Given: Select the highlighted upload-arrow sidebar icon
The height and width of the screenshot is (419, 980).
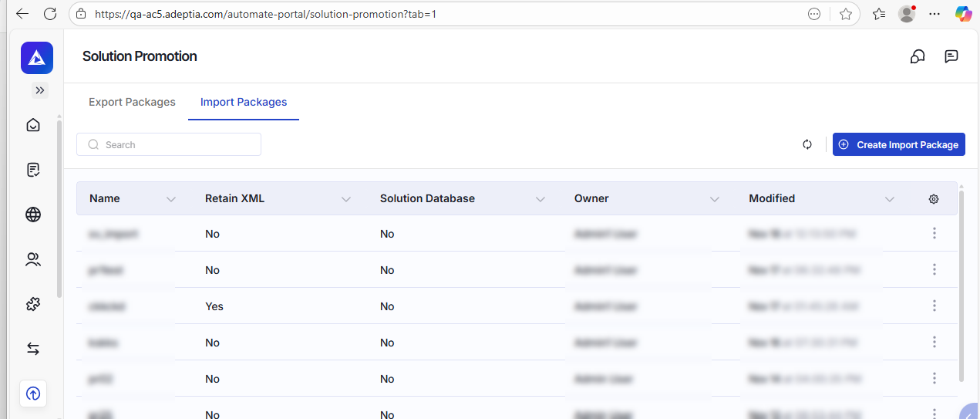Looking at the screenshot, I should click(33, 394).
